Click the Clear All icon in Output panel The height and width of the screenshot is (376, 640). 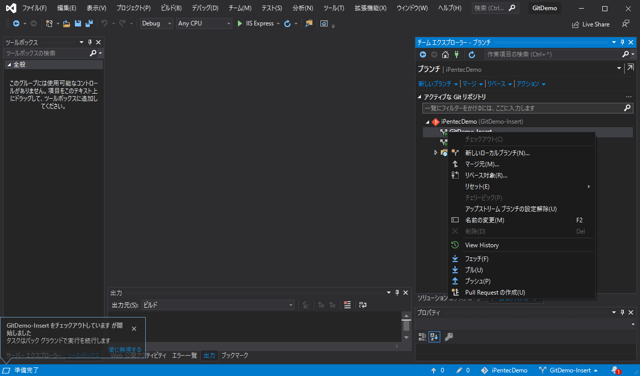(x=347, y=305)
